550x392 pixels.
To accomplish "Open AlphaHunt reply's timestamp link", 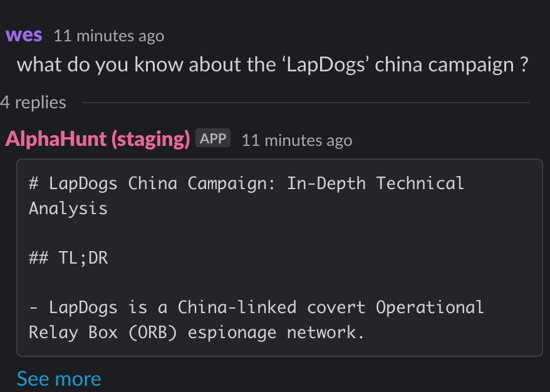I will click(x=297, y=140).
